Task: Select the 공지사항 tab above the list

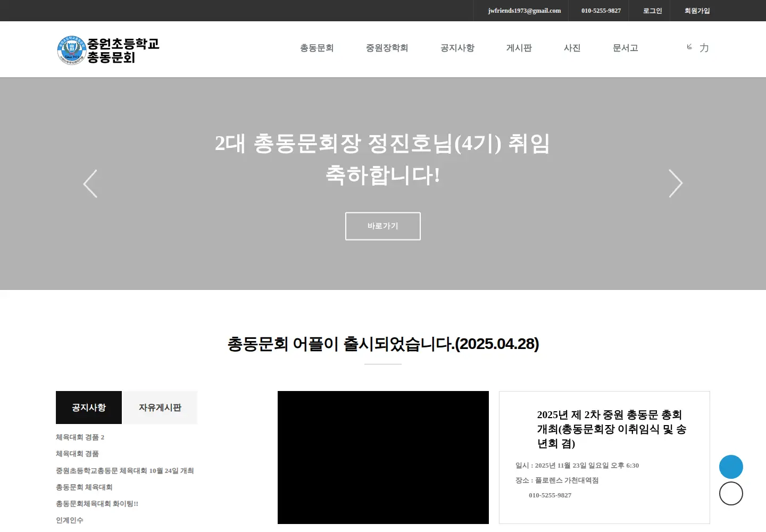Action: click(89, 408)
